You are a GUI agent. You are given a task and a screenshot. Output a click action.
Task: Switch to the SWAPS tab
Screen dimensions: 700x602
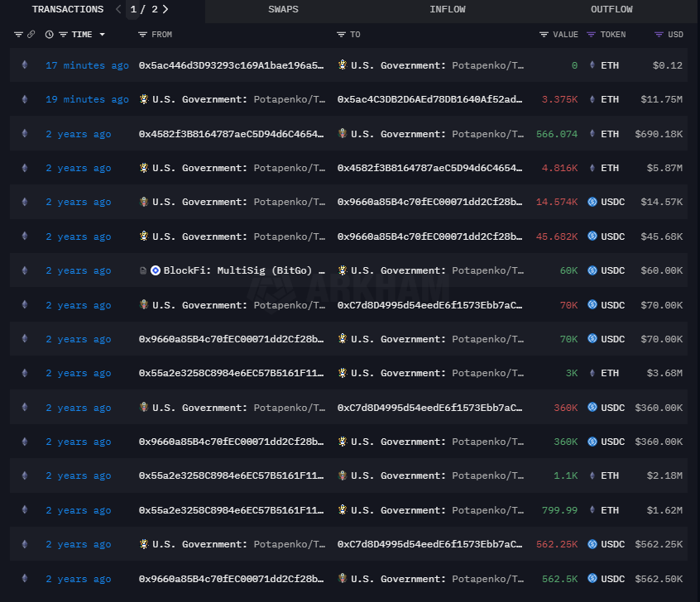(283, 10)
